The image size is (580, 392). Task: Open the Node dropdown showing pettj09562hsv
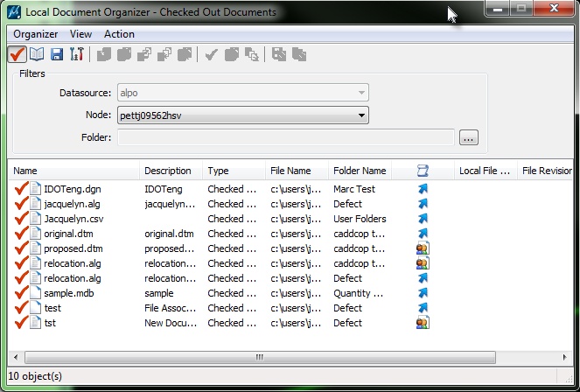243,115
